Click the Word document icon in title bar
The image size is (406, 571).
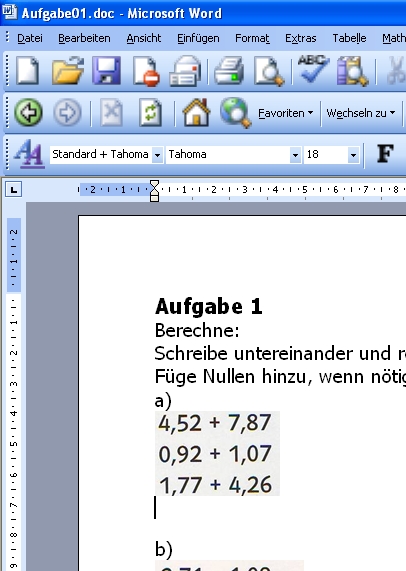[x=9, y=11]
